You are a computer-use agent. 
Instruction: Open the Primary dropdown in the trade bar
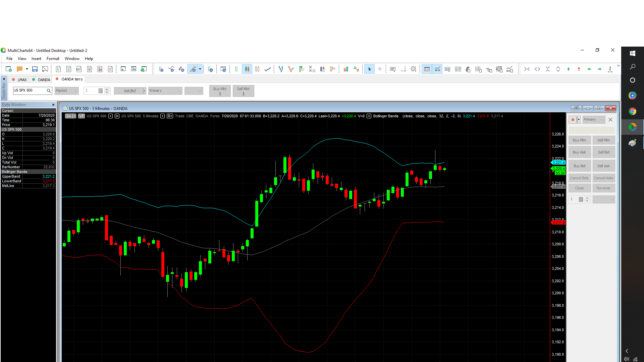pyautogui.click(x=165, y=90)
